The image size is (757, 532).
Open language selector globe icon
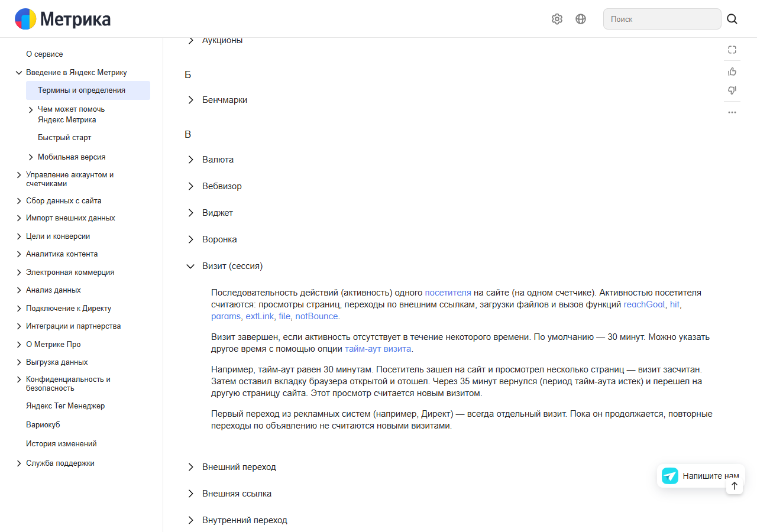point(581,19)
